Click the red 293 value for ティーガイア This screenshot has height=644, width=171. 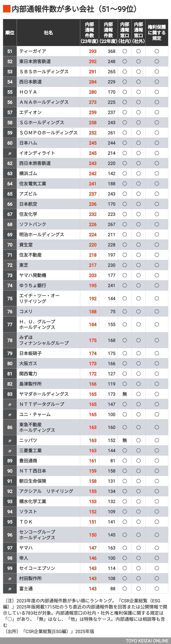point(92,51)
